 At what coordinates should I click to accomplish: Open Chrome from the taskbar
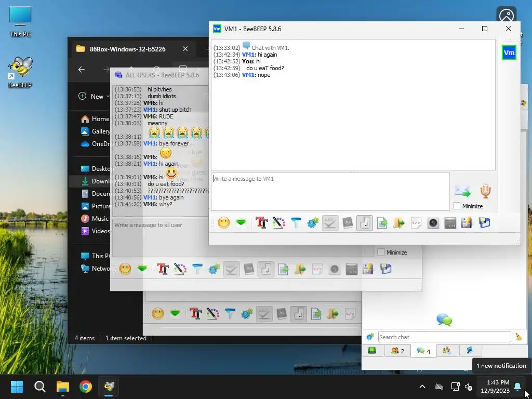pos(86,387)
